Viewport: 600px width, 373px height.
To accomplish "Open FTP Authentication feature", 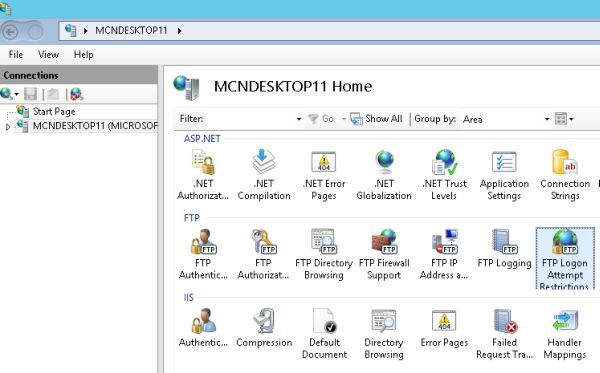I will tap(203, 254).
